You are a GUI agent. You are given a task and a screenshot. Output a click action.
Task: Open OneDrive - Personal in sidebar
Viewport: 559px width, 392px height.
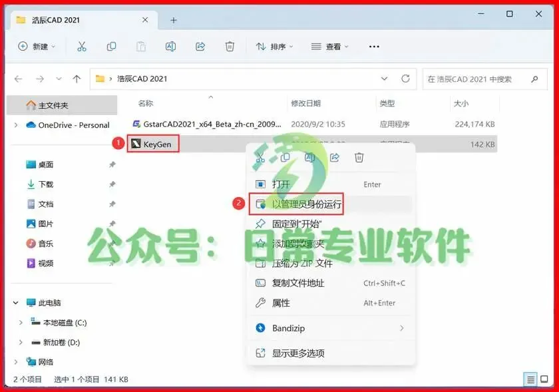pyautogui.click(x=68, y=125)
